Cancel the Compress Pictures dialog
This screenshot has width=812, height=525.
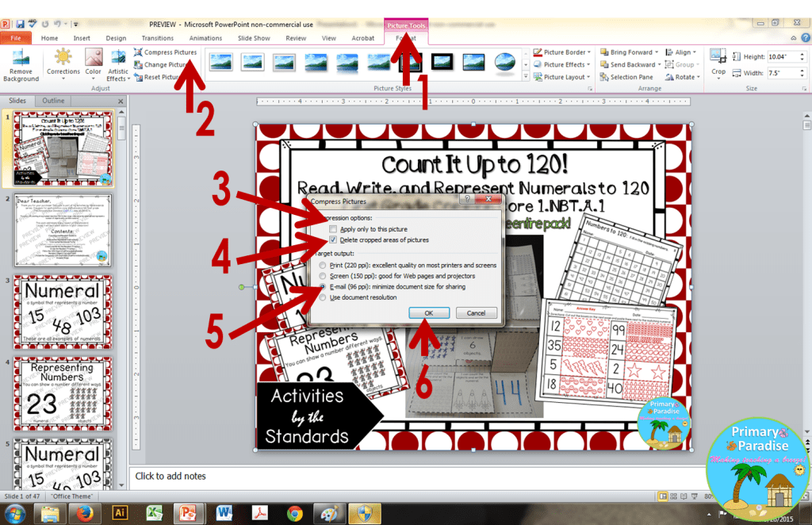point(476,312)
